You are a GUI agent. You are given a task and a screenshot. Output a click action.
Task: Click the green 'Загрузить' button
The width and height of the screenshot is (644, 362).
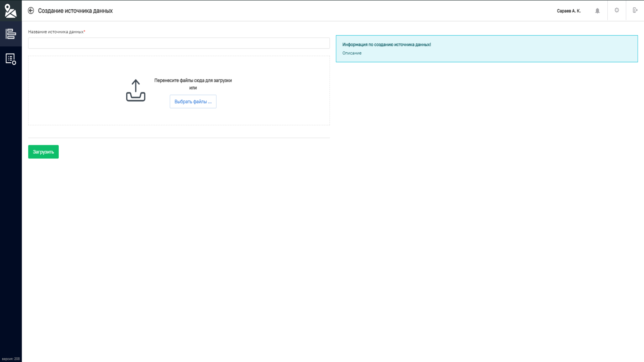point(43,152)
